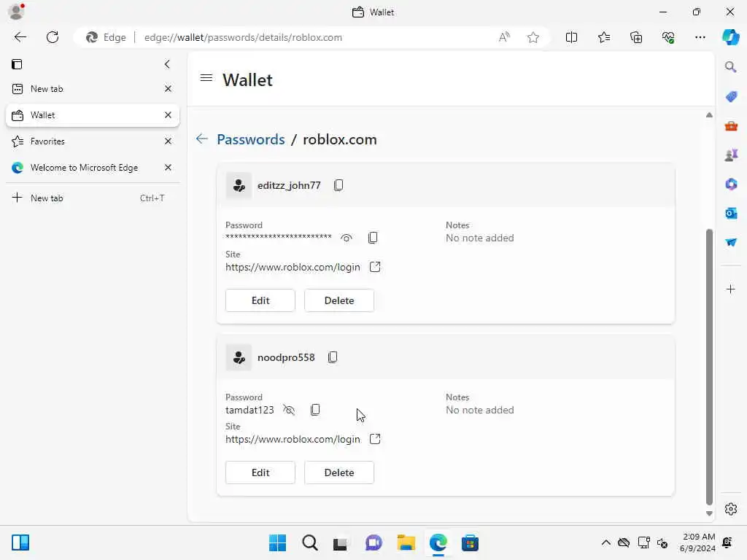747x560 pixels.
Task: Open editzz_john77 site link in new tab
Action: point(375,267)
